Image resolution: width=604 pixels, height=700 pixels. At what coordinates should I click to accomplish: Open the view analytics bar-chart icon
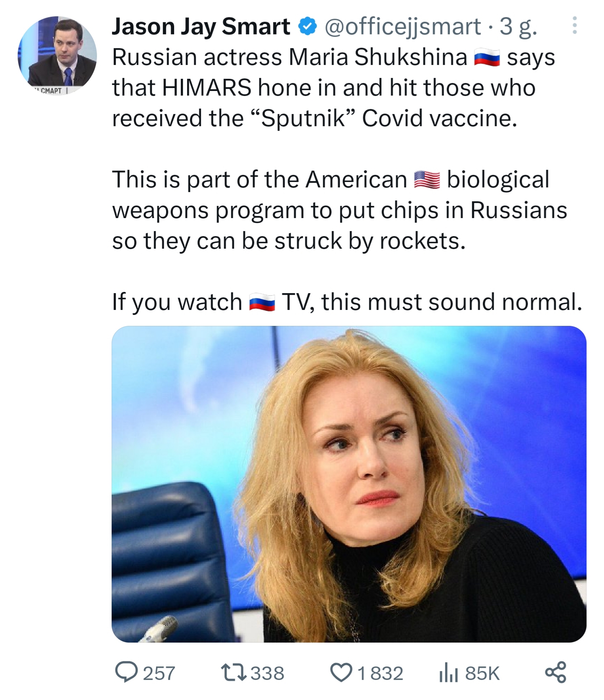pyautogui.click(x=448, y=673)
